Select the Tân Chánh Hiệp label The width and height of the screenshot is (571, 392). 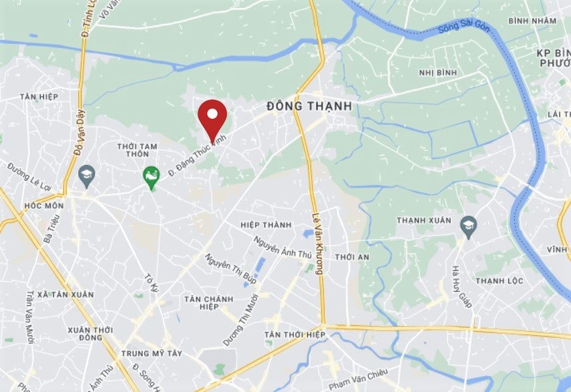click(x=208, y=303)
